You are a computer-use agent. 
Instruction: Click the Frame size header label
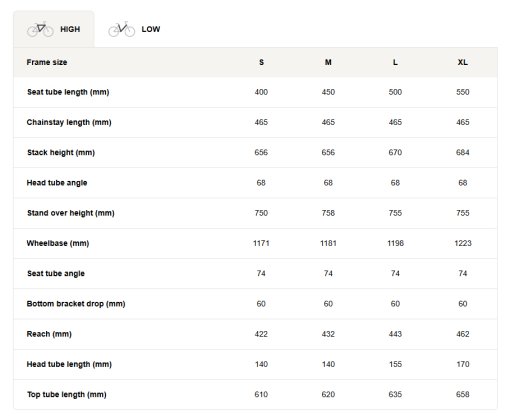click(x=47, y=62)
